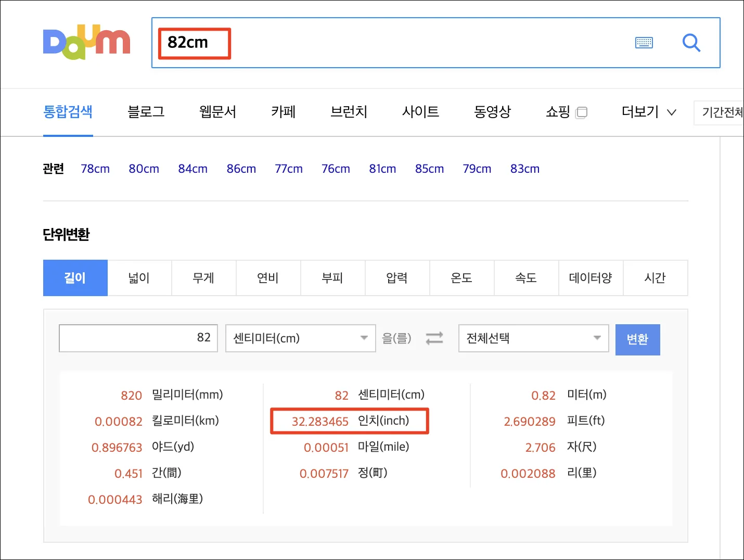Switch to the 블로그 tab
The height and width of the screenshot is (560, 744).
146,112
